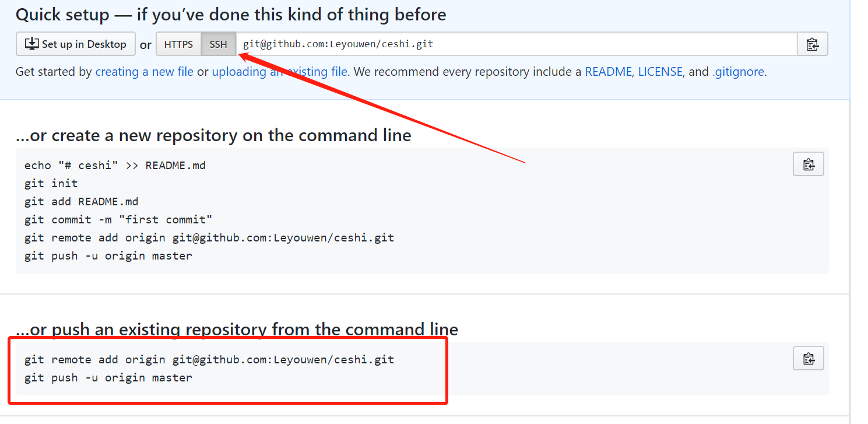Open the creating a new file link
Screen dimensions: 868x424
[x=144, y=72]
